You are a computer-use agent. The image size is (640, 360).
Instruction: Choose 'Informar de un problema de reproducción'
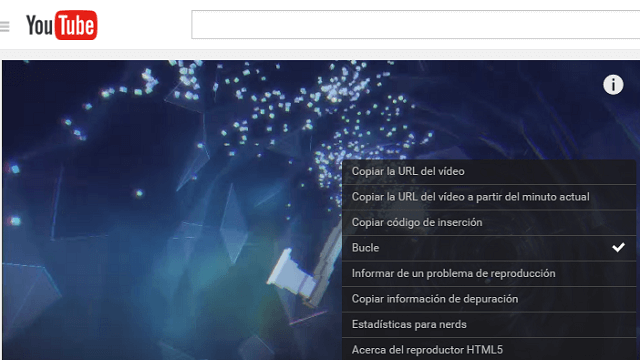click(489, 273)
